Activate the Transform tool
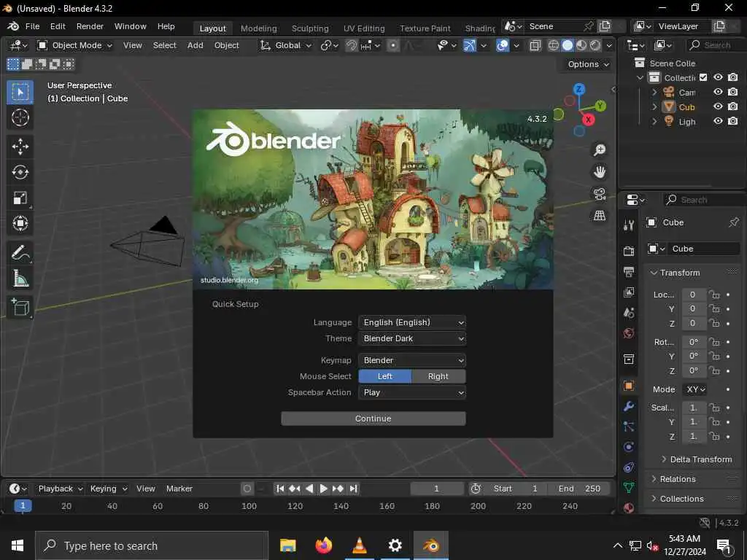The height and width of the screenshot is (560, 747). coord(20,223)
